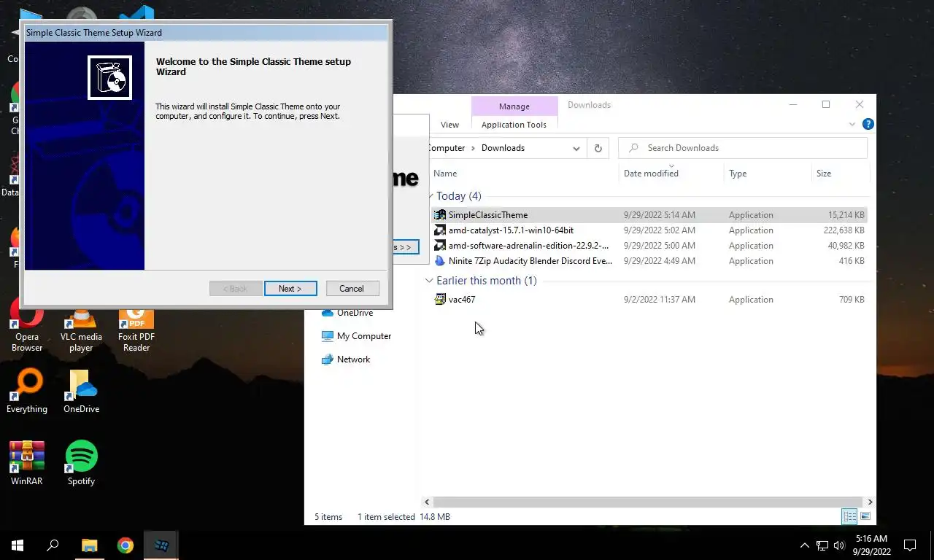
Task: Select OneDrive in navigation pane
Action: 355,313
